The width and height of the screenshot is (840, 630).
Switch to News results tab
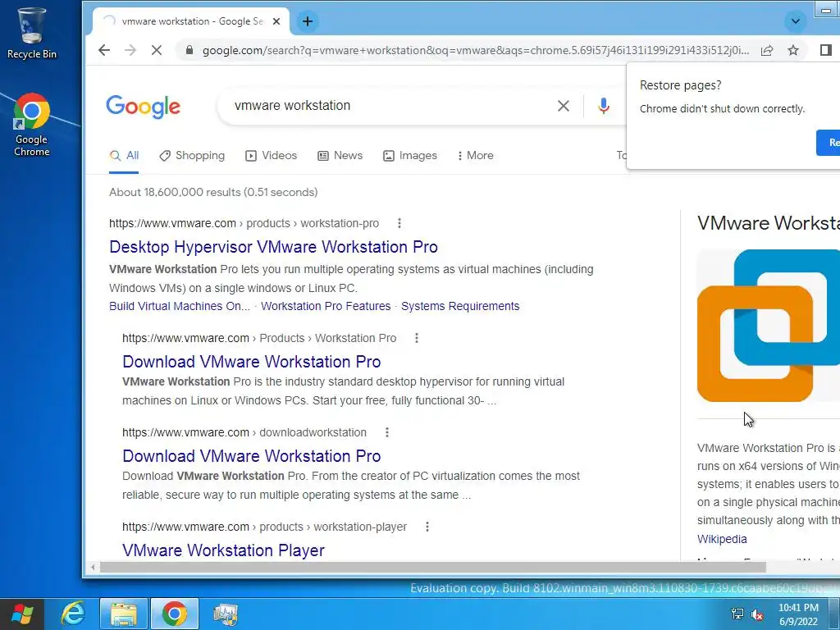(x=340, y=155)
